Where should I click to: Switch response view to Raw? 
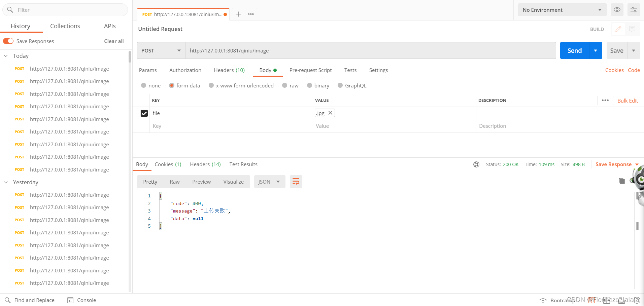175,182
